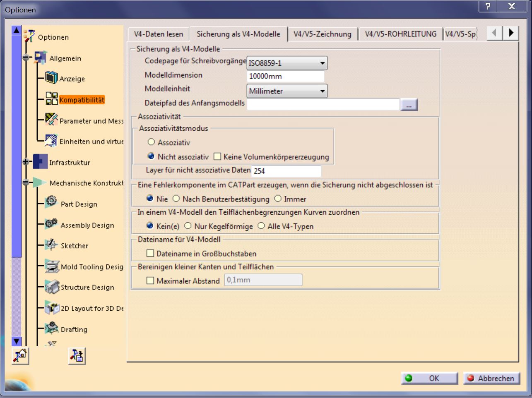Select Structure Design tree entry
The height and width of the screenshot is (398, 532).
[87, 287]
